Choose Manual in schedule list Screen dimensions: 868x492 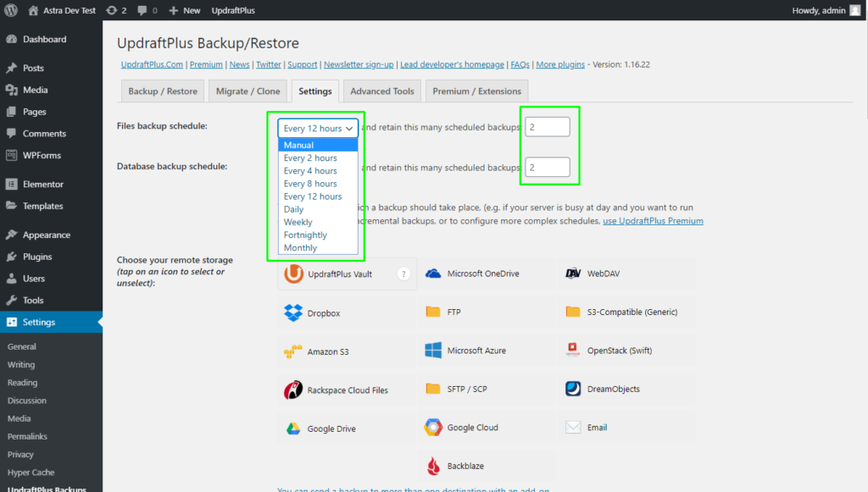click(318, 145)
